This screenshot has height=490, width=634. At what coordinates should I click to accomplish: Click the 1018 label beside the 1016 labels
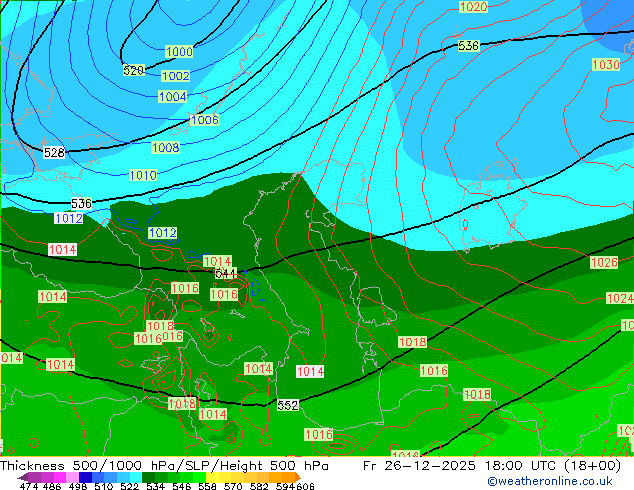click(x=160, y=326)
